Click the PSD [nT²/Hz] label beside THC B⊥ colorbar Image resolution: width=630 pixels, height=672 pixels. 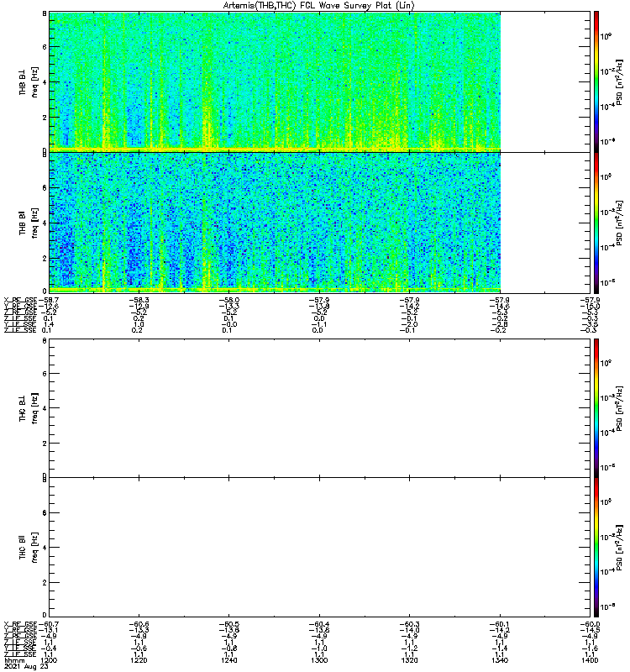coord(618,408)
